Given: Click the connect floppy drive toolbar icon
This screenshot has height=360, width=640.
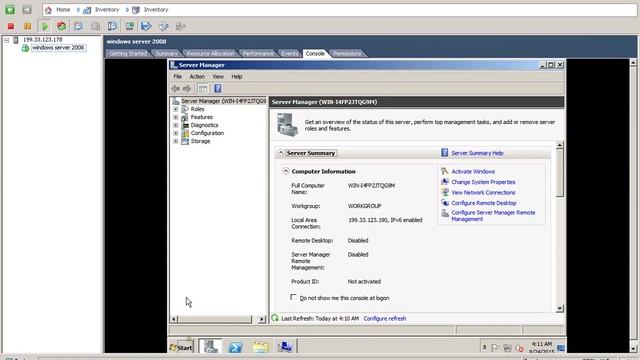Looking at the screenshot, I should tap(146, 26).
